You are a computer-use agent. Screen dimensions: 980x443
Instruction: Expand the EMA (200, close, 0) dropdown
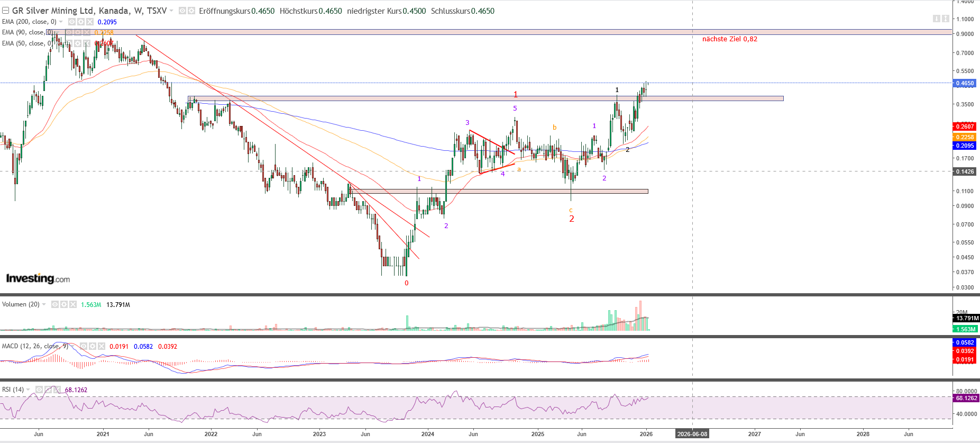pos(61,22)
